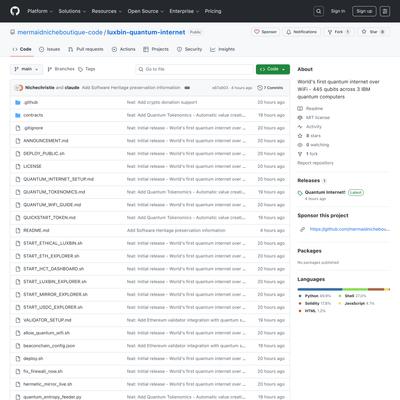Expand the Open Source menu

pos(146,11)
